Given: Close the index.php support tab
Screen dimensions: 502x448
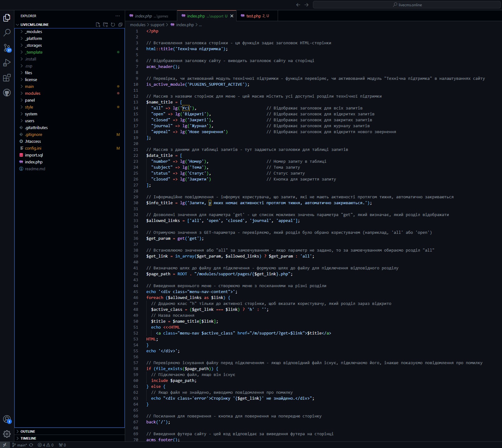Looking at the screenshot, I should (x=232, y=16).
